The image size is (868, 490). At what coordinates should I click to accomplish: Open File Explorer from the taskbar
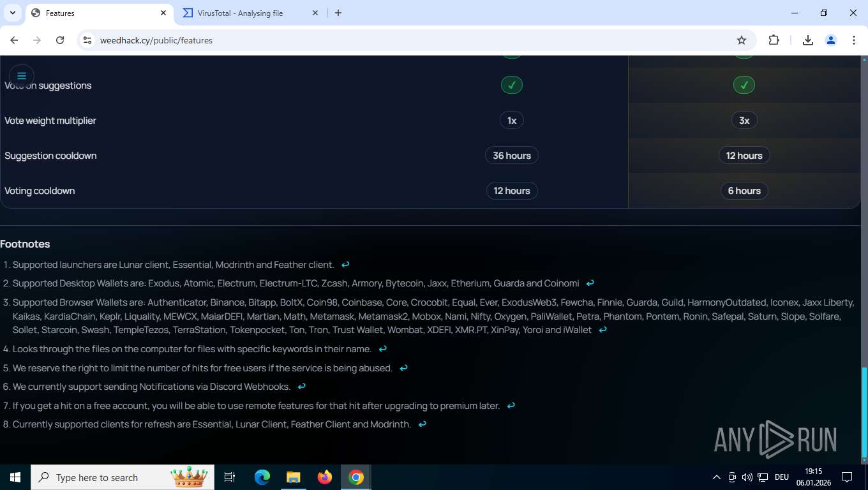click(x=293, y=477)
